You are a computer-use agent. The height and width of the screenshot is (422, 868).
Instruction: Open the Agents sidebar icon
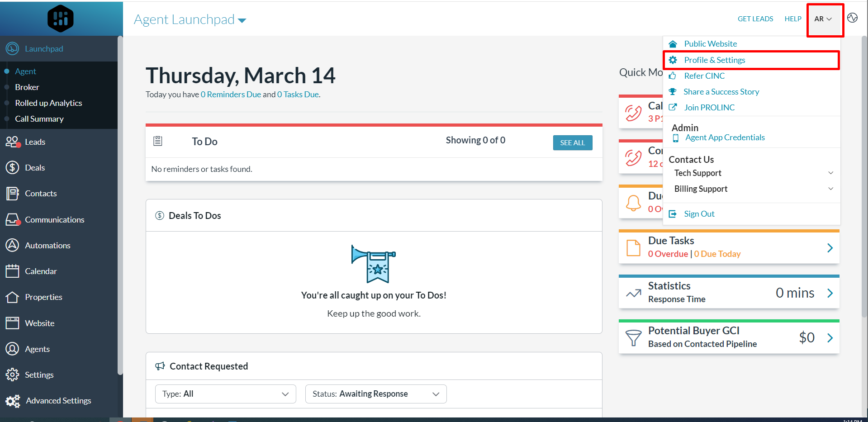tap(12, 349)
